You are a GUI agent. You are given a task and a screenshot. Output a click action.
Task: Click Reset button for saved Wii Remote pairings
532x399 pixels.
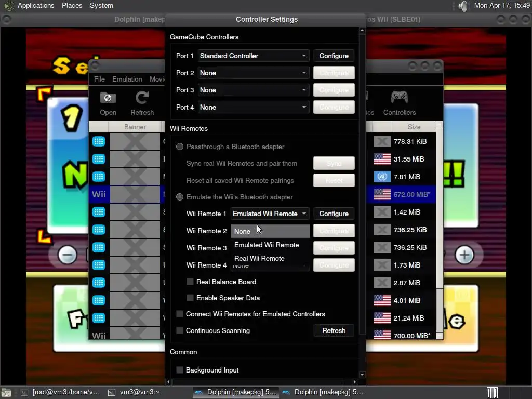[334, 180]
